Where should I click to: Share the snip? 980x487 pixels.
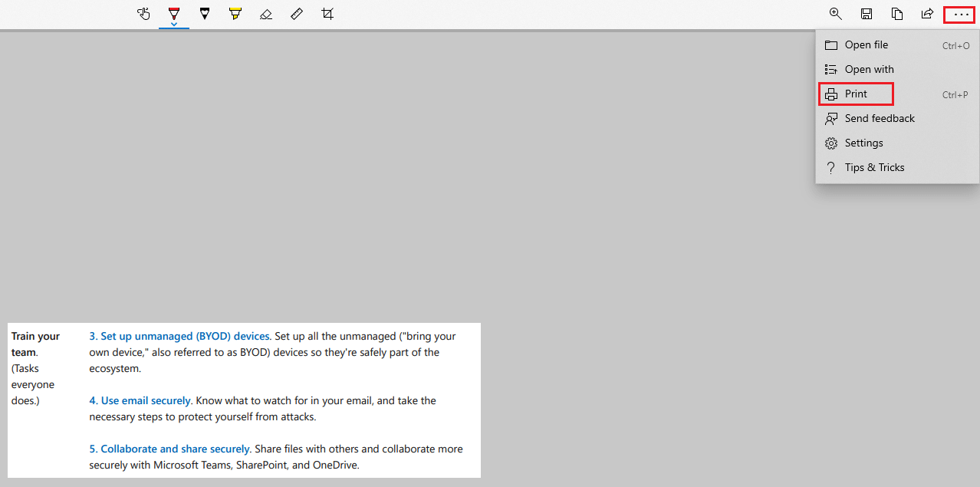pyautogui.click(x=927, y=14)
